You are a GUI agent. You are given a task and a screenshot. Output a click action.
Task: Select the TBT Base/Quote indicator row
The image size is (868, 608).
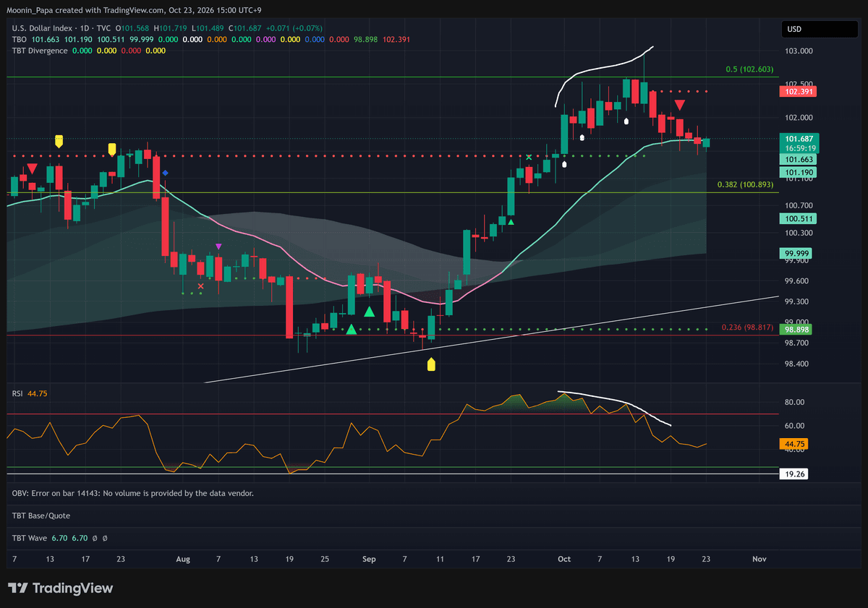41,515
